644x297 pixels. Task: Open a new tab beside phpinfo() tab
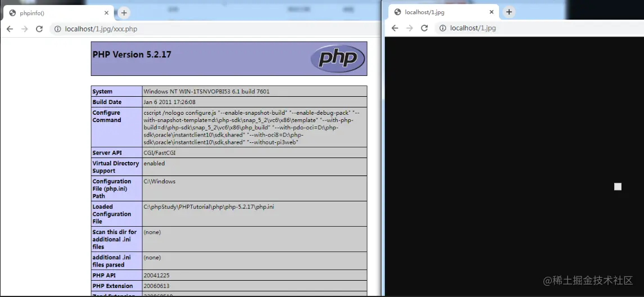coord(124,13)
